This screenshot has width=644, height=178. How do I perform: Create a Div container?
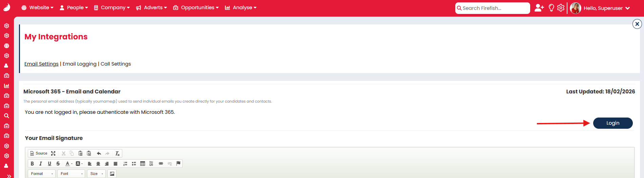(151, 164)
